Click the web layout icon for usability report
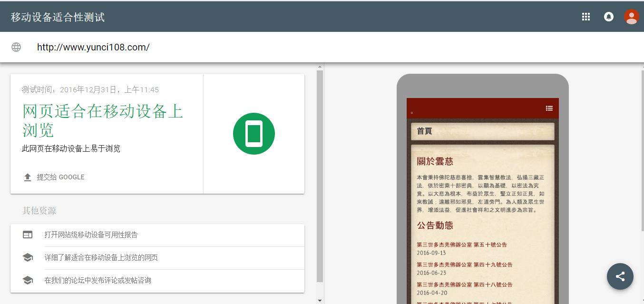 pyautogui.click(x=28, y=235)
